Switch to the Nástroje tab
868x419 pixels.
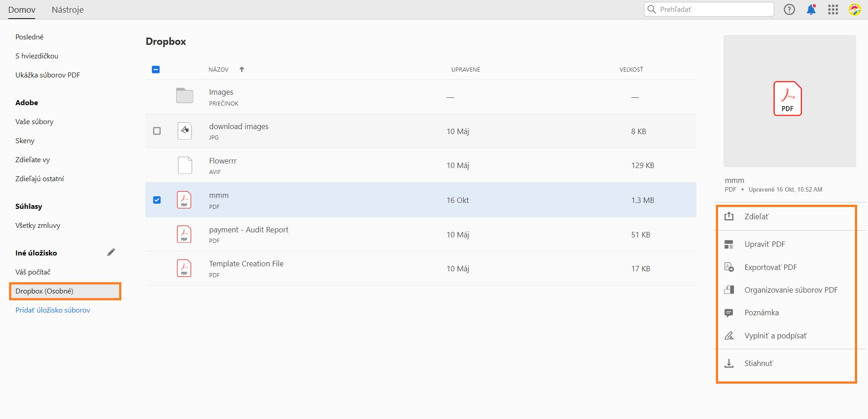point(67,10)
